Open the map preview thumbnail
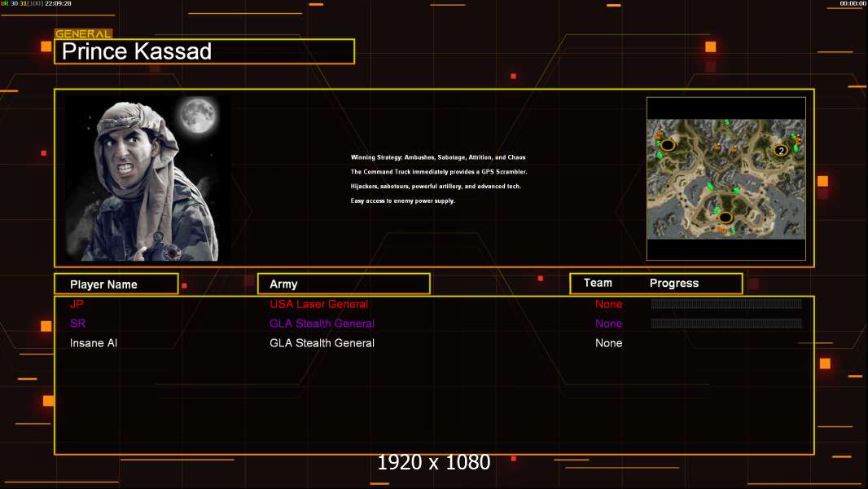868x489 pixels. (726, 178)
